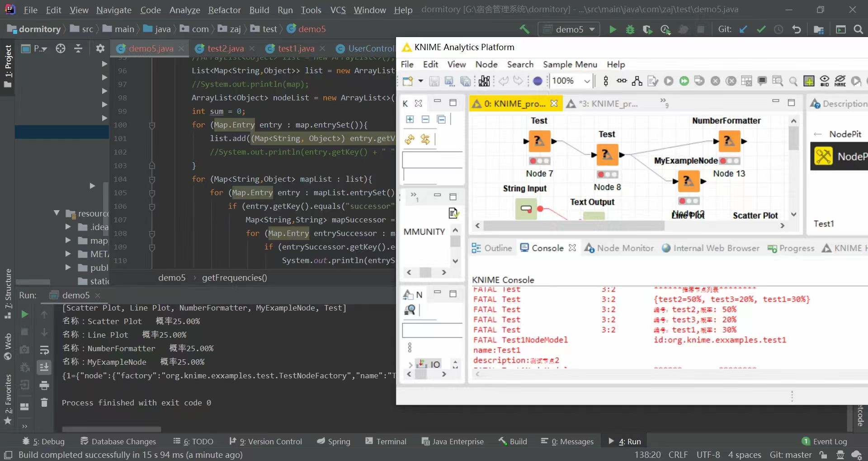Switch to test2.java editor tab

(x=225, y=48)
